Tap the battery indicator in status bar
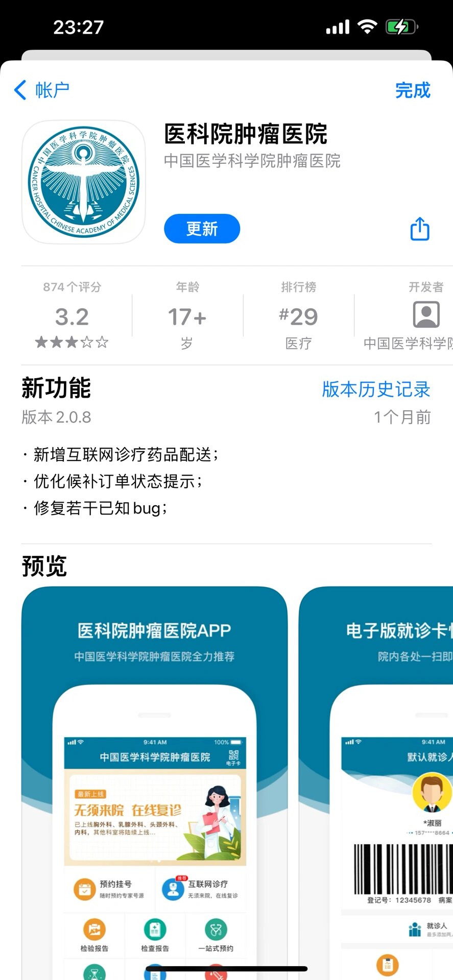This screenshot has height=980, width=453. tap(401, 27)
